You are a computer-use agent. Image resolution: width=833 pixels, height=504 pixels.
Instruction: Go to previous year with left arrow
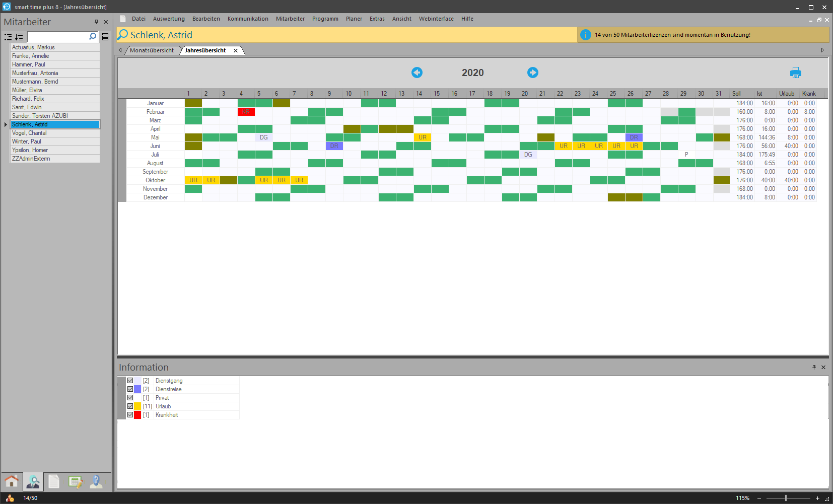[416, 73]
